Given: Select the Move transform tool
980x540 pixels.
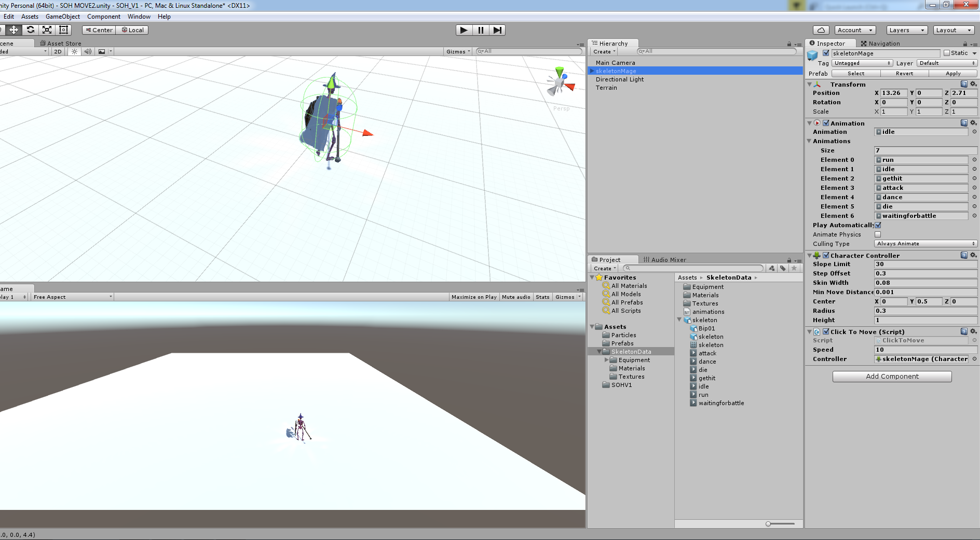Looking at the screenshot, I should click(x=14, y=30).
